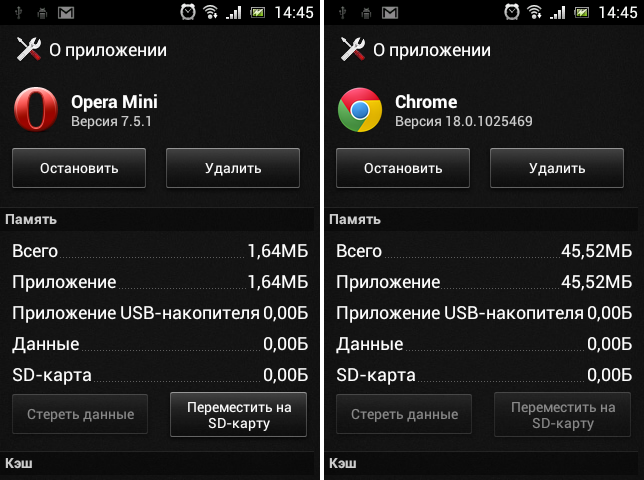Tap Стереть данные under Chrome

(x=404, y=414)
